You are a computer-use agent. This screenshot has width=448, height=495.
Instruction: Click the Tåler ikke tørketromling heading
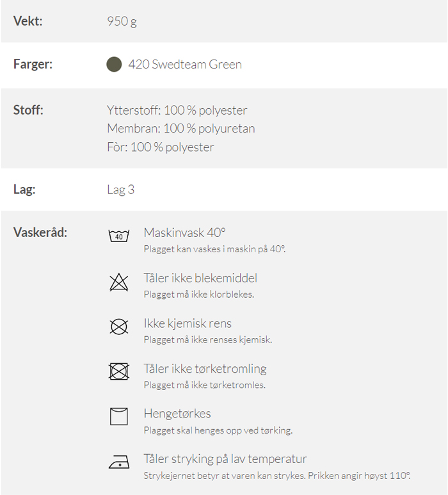coord(205,369)
